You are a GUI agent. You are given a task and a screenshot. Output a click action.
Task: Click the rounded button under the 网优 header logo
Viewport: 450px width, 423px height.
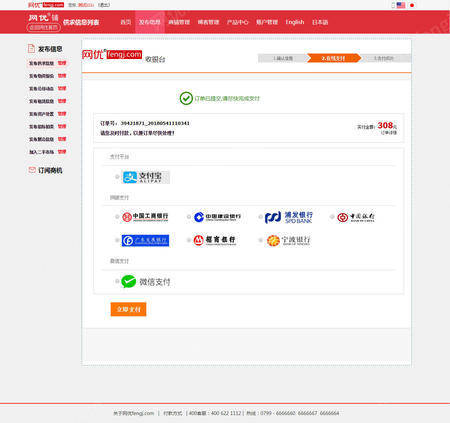pyautogui.click(x=44, y=27)
